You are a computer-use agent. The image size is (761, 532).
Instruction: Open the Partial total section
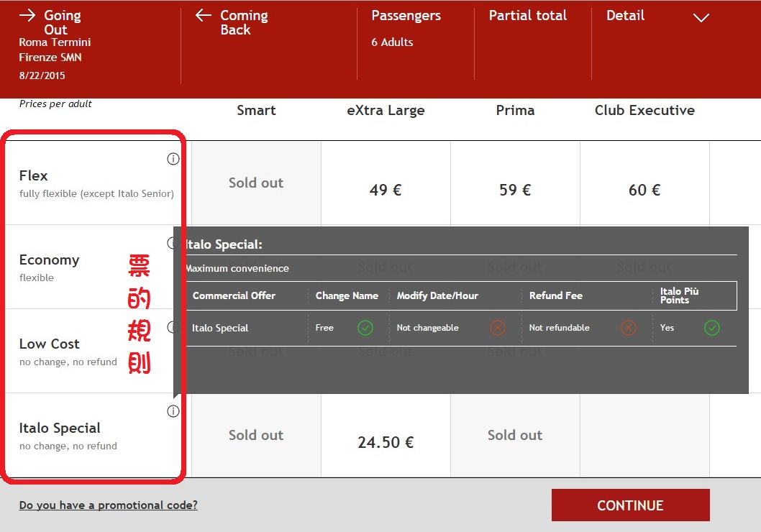click(x=527, y=16)
